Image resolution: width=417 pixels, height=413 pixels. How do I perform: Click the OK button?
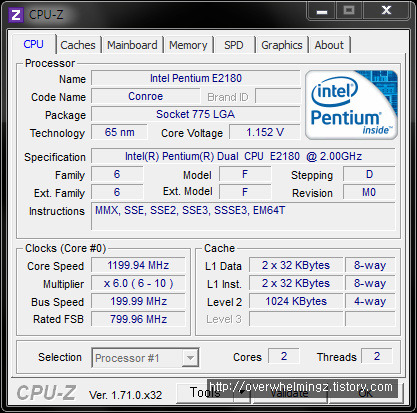pyautogui.click(x=366, y=393)
